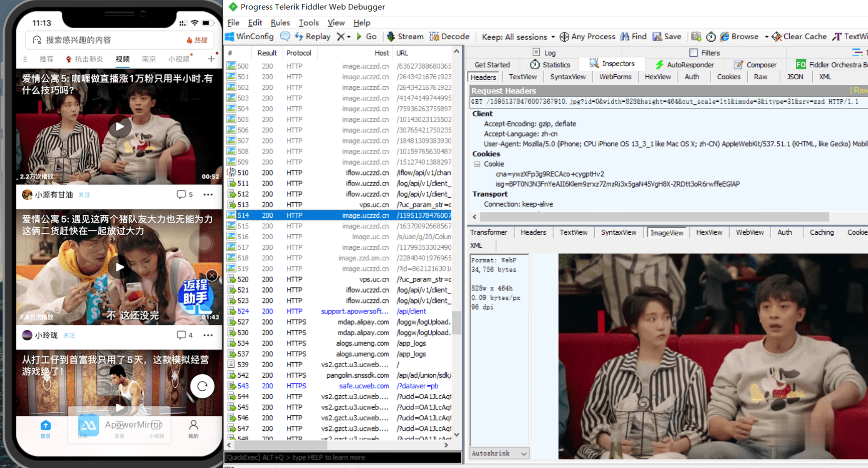The height and width of the screenshot is (468, 868).
Task: Select request WebForms inspector tab
Action: pyautogui.click(x=615, y=77)
